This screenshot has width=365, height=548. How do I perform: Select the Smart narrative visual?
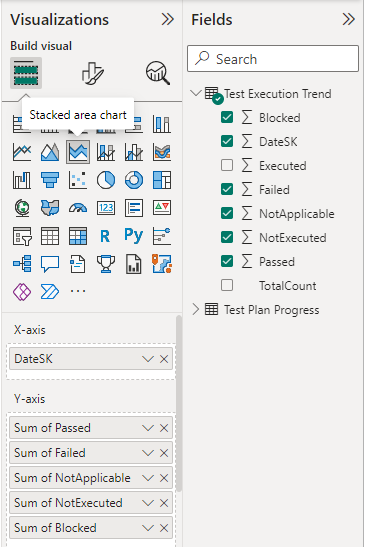78,264
